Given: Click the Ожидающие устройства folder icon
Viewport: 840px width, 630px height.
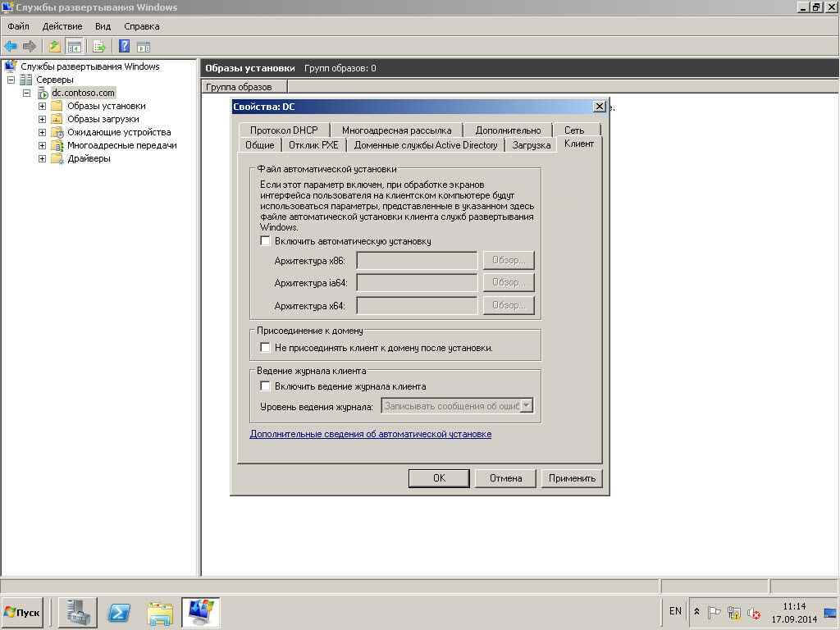Looking at the screenshot, I should point(57,132).
